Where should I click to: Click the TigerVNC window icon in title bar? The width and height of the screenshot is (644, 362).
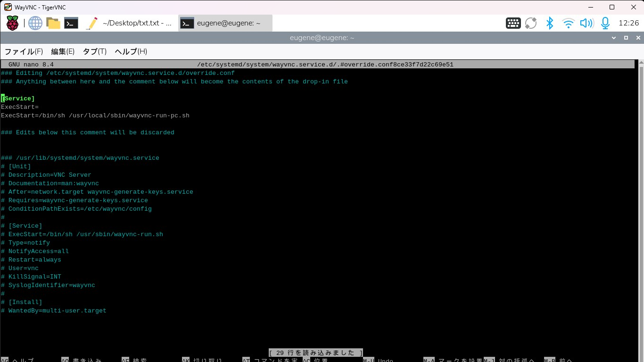[x=8, y=7]
